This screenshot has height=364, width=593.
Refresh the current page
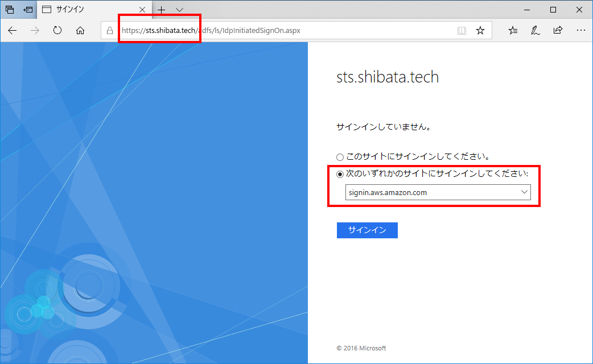click(x=57, y=31)
